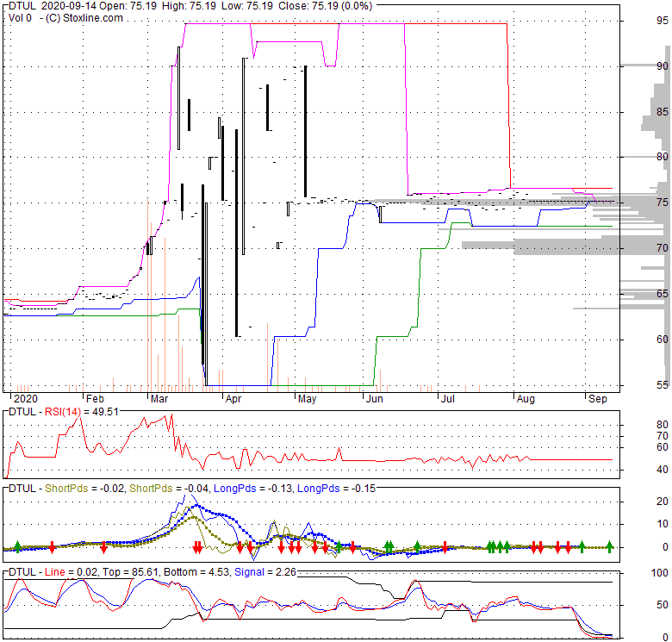672x642 pixels.
Task: Select the 'May' date axis label
Action: (x=307, y=399)
